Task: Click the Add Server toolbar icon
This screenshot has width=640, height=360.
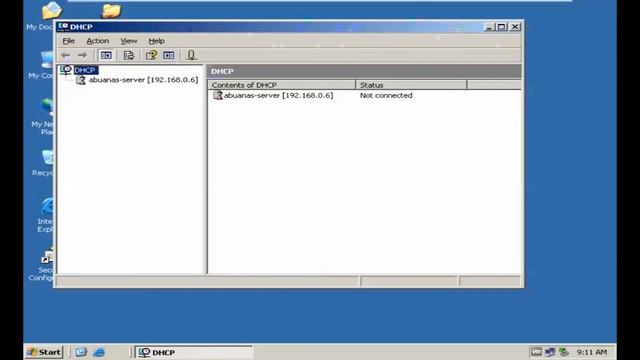Action: pos(191,55)
